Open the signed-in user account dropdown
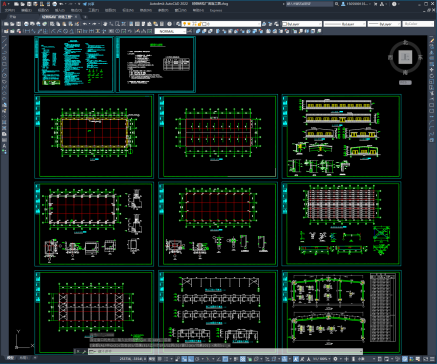The width and height of the screenshot is (437, 364). pos(357,4)
